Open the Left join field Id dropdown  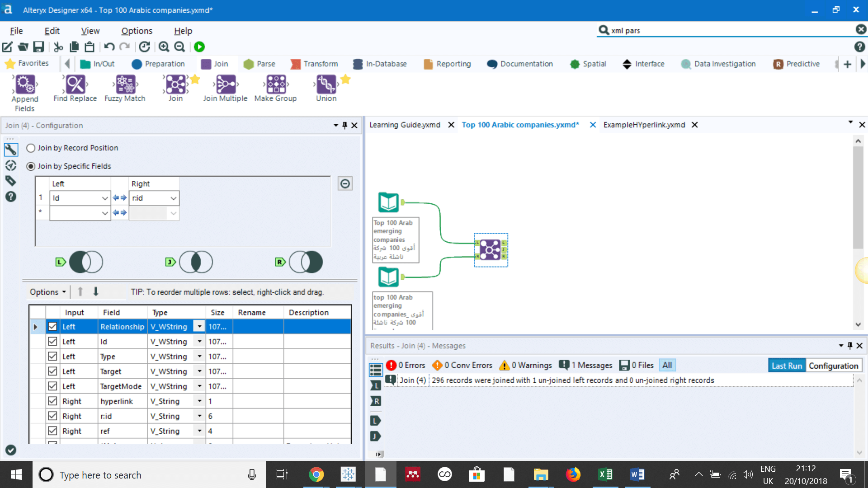[104, 198]
